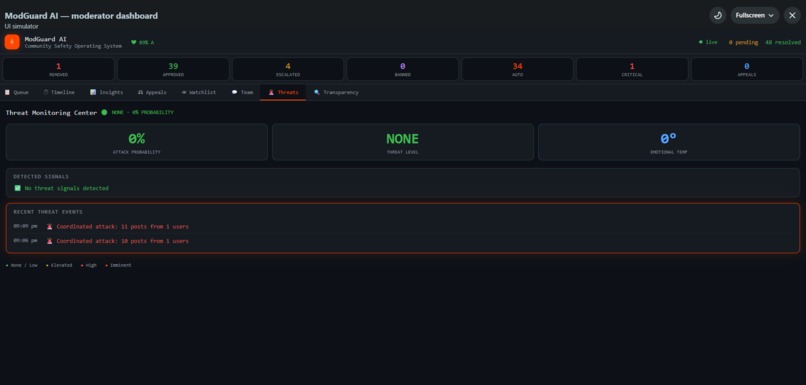Click the green checkmark beside No threat signals
The image size is (806, 385).
(17, 188)
